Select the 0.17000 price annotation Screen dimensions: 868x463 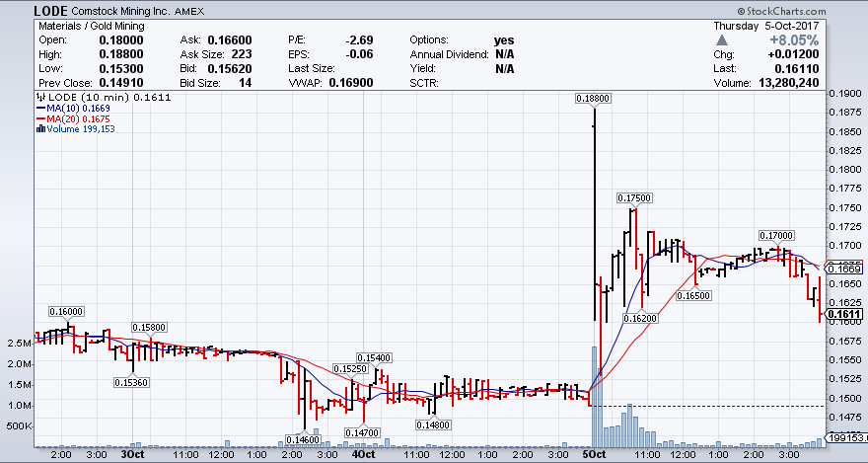[776, 235]
